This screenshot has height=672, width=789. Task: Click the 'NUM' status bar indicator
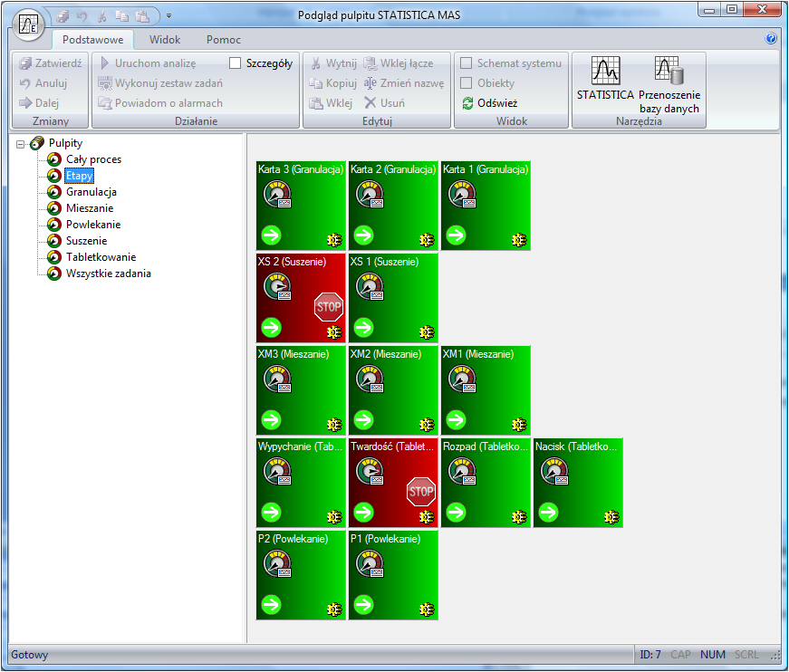(713, 655)
